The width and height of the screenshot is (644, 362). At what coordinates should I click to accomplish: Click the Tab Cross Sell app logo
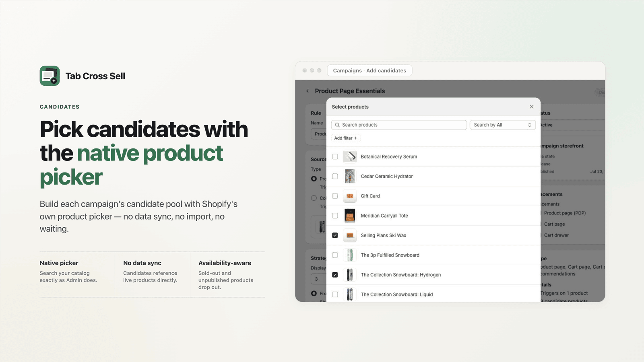[x=50, y=76]
